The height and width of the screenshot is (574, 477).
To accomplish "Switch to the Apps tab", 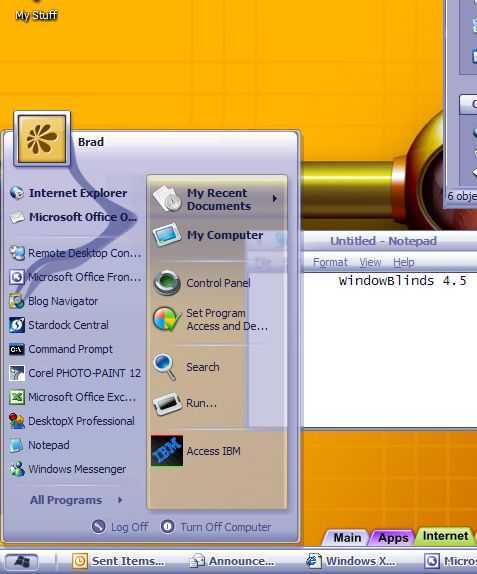I will pyautogui.click(x=393, y=538).
